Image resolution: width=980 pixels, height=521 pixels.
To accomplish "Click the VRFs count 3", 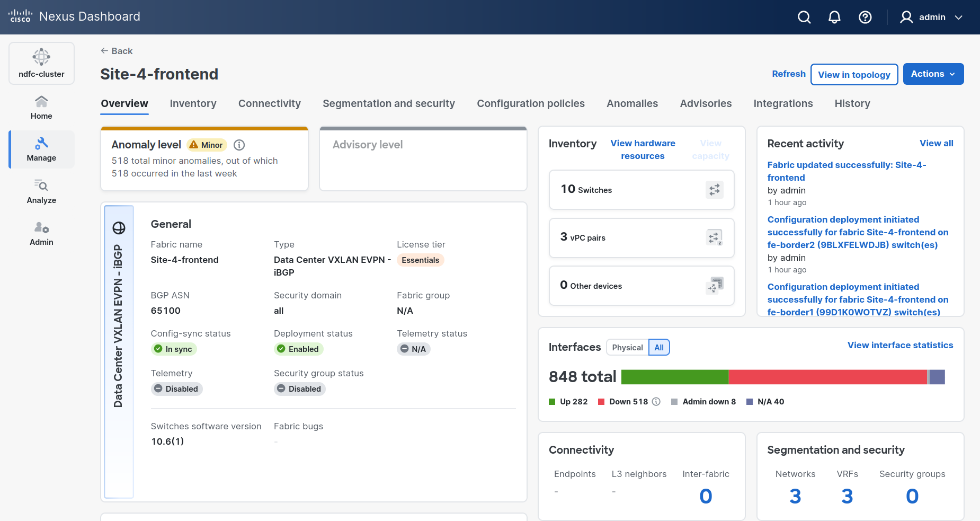I will (x=847, y=497).
